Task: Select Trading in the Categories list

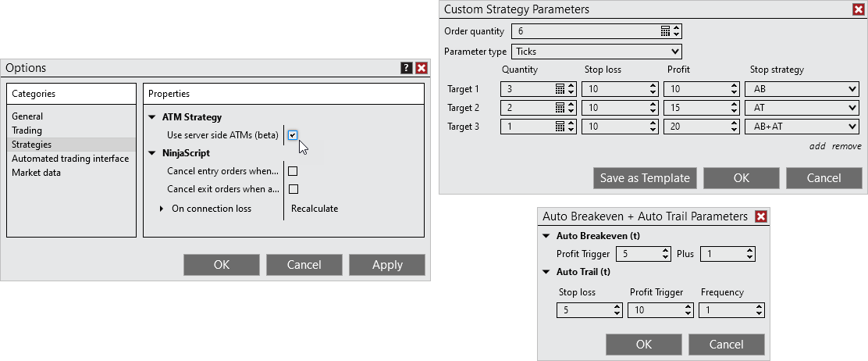Action: (x=27, y=130)
